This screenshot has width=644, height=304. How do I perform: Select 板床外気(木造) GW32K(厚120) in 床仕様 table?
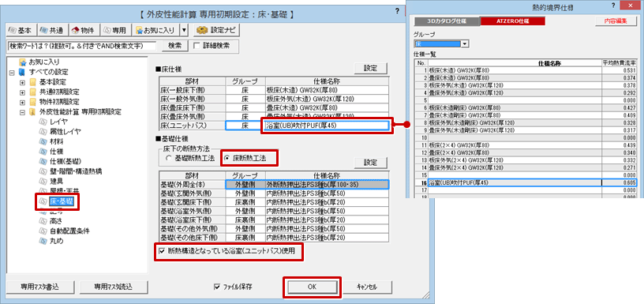tap(327, 99)
